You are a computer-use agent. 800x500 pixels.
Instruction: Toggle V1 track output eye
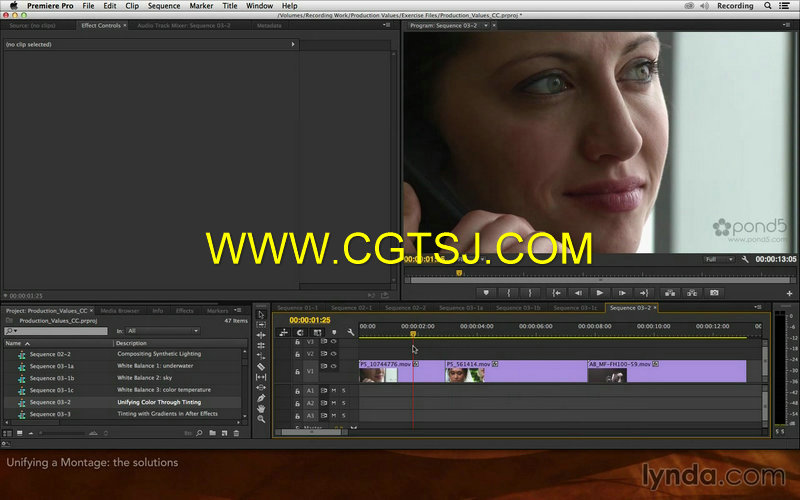pos(333,366)
